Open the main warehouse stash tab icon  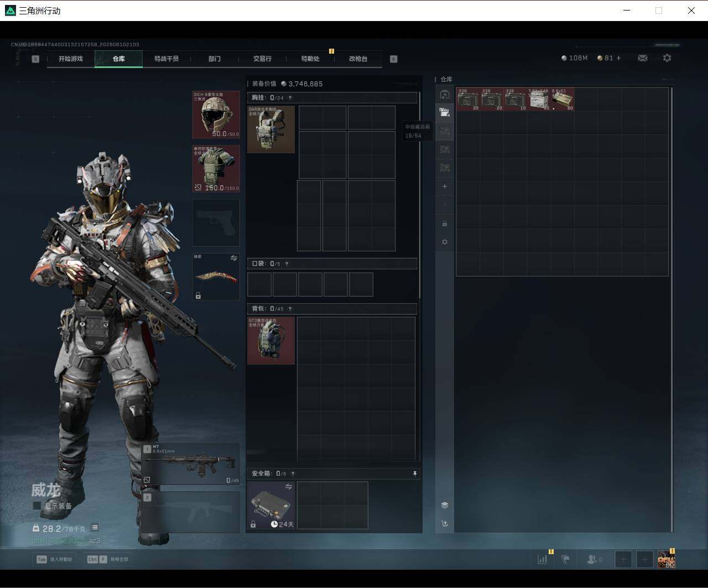click(445, 95)
